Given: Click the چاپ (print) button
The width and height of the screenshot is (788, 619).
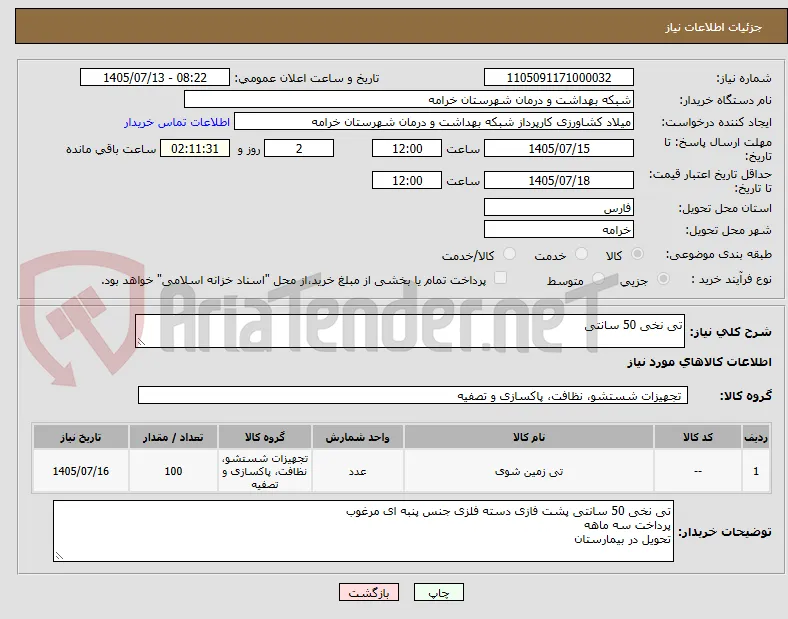Looking at the screenshot, I should pyautogui.click(x=438, y=592).
